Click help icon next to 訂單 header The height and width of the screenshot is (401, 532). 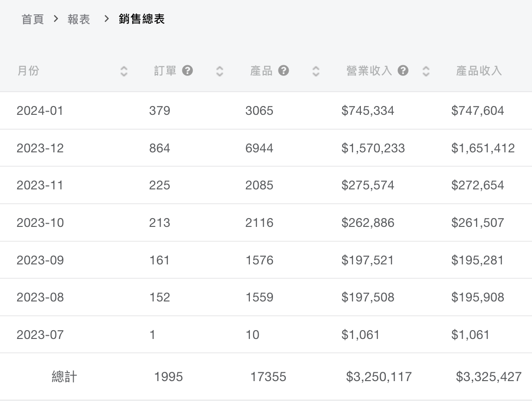click(187, 71)
